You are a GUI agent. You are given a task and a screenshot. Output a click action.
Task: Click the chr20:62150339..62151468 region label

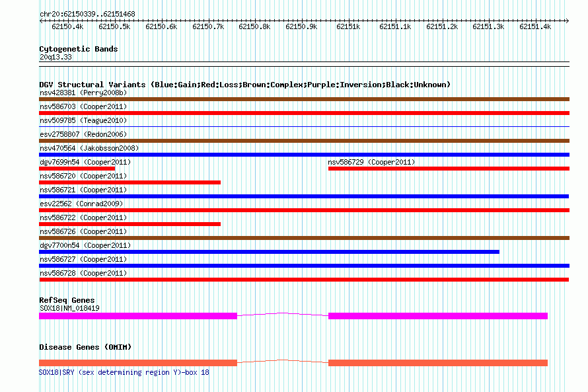pos(87,14)
